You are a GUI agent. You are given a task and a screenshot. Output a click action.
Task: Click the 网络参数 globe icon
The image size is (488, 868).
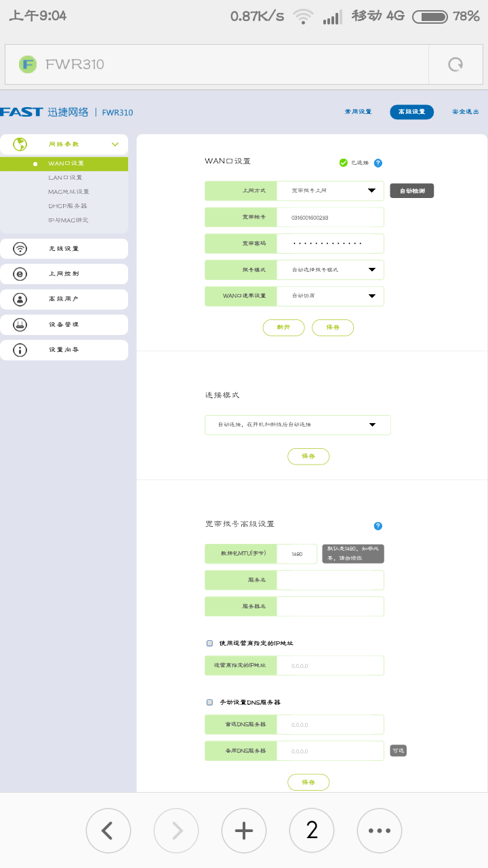[x=20, y=144]
